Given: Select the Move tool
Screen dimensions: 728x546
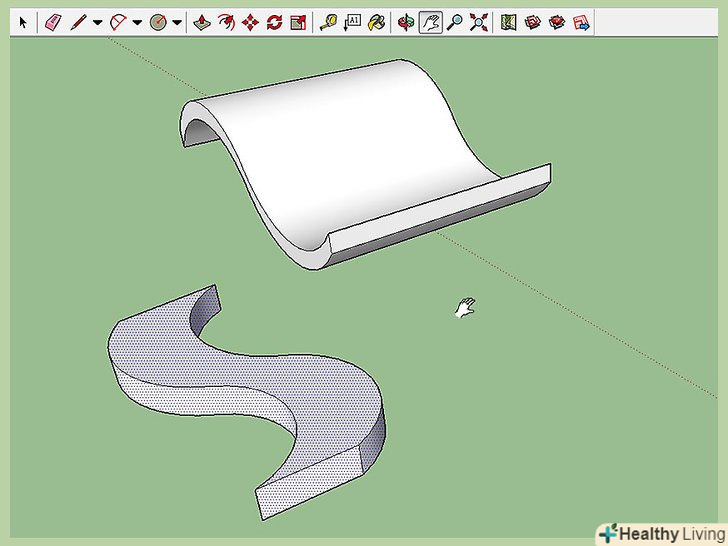Looking at the screenshot, I should [x=251, y=22].
